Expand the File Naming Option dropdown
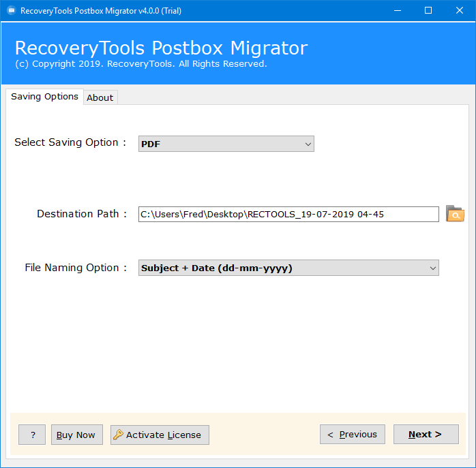The width and height of the screenshot is (476, 468). click(x=288, y=268)
